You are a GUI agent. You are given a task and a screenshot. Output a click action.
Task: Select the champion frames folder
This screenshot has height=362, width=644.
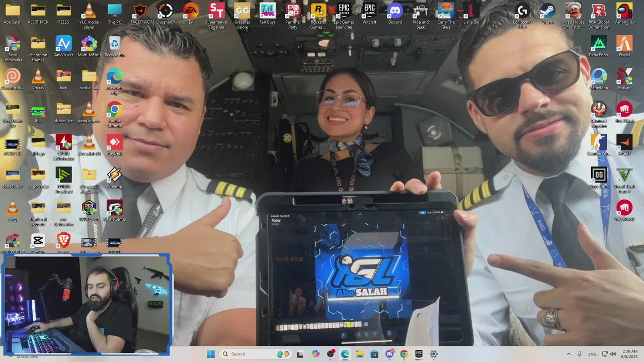point(38,49)
